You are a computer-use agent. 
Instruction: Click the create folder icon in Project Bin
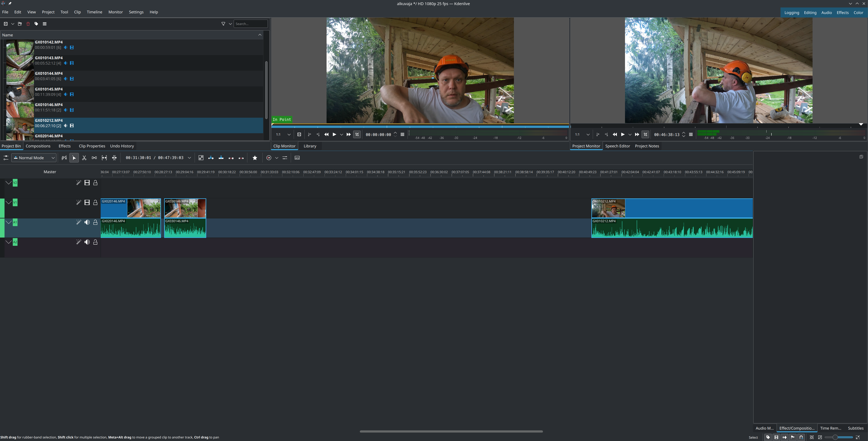[x=20, y=24]
